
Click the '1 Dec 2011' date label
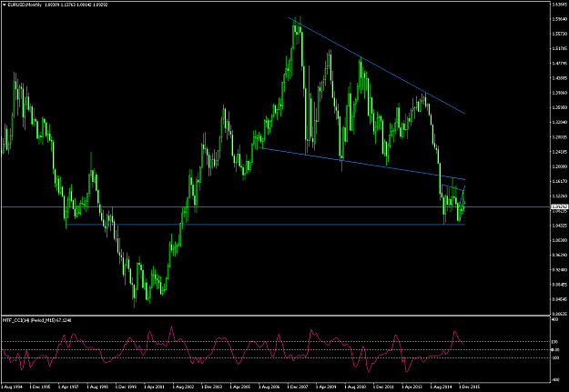pyautogui.click(x=383, y=387)
